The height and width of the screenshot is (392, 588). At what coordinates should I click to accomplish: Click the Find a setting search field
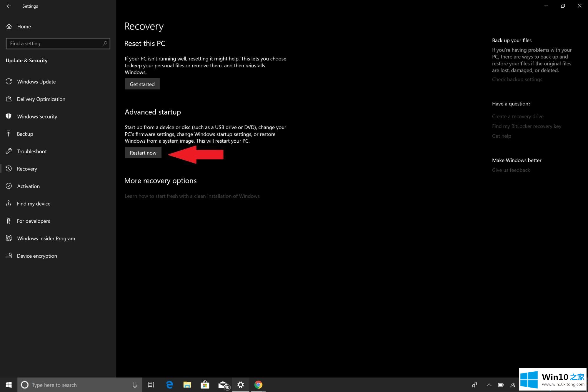coord(57,43)
